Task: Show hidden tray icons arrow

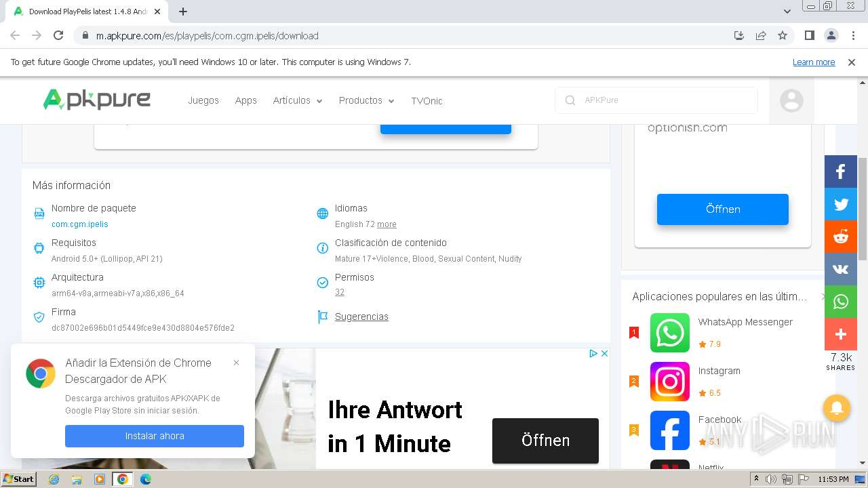Action: [x=757, y=479]
